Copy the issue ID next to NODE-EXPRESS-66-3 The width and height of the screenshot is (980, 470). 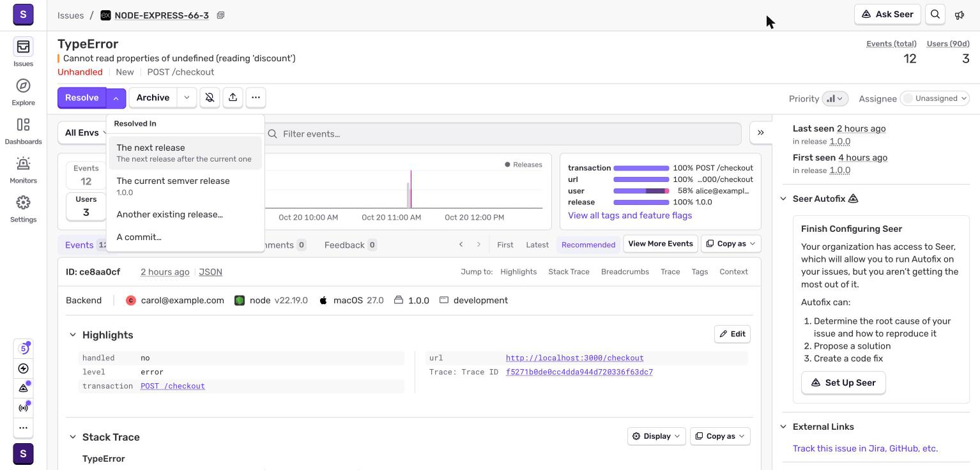(220, 15)
